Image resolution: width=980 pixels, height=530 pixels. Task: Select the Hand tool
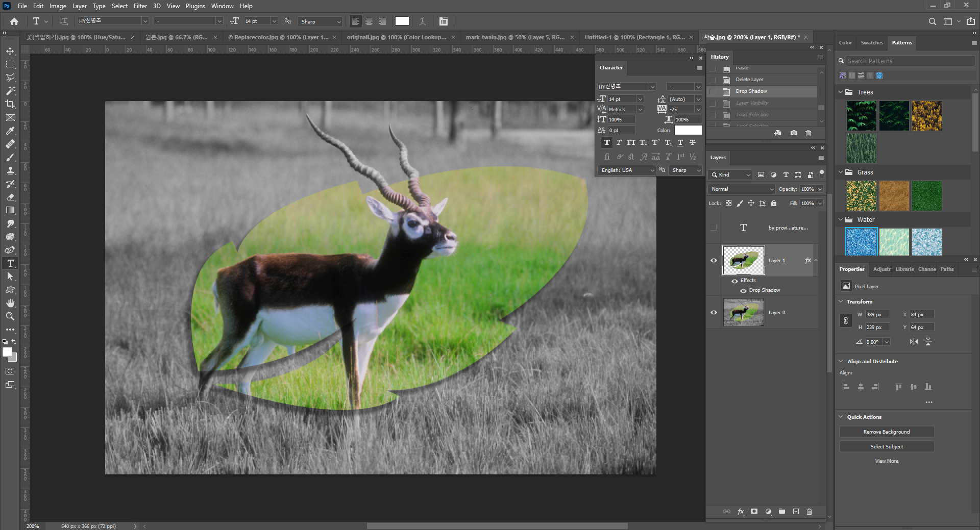(x=10, y=303)
